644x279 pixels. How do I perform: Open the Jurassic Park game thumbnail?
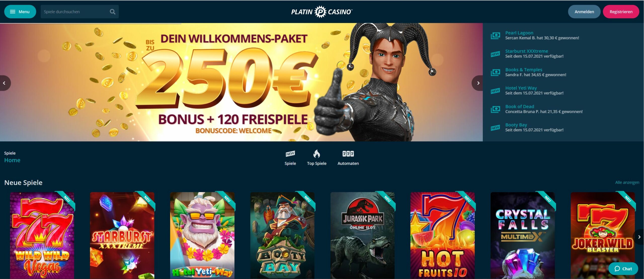363,235
